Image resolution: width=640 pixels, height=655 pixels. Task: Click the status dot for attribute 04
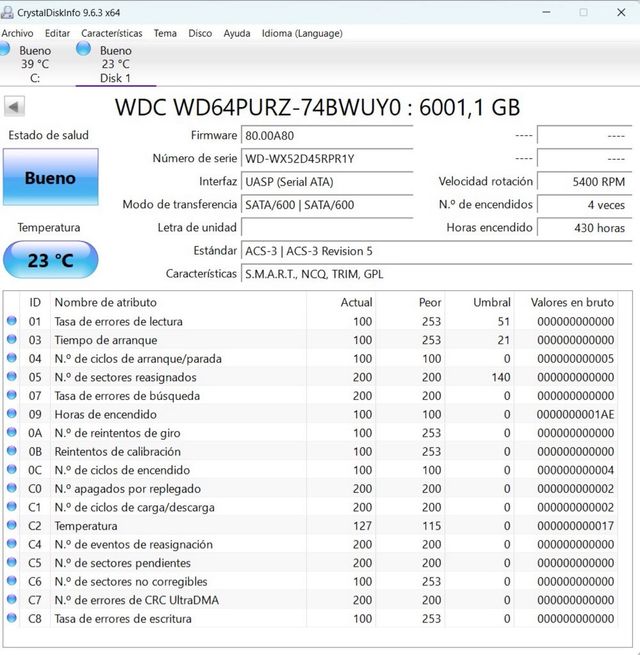[x=12, y=358]
